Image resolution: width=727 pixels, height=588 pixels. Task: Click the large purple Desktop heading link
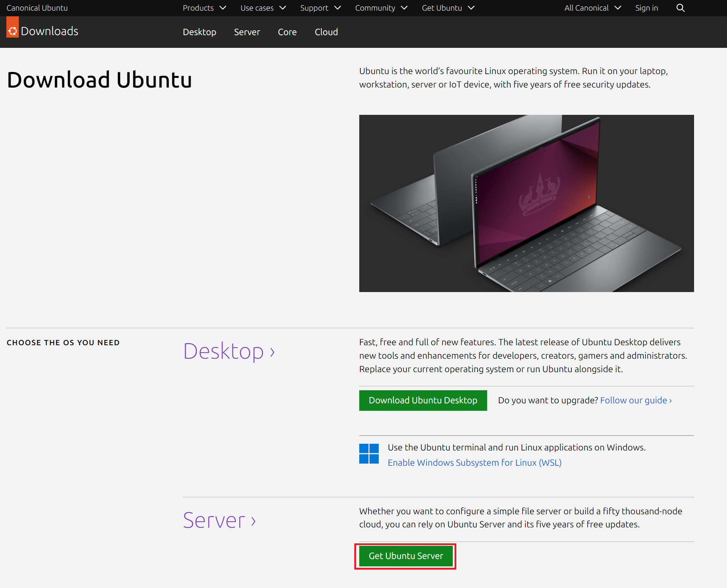(x=229, y=351)
